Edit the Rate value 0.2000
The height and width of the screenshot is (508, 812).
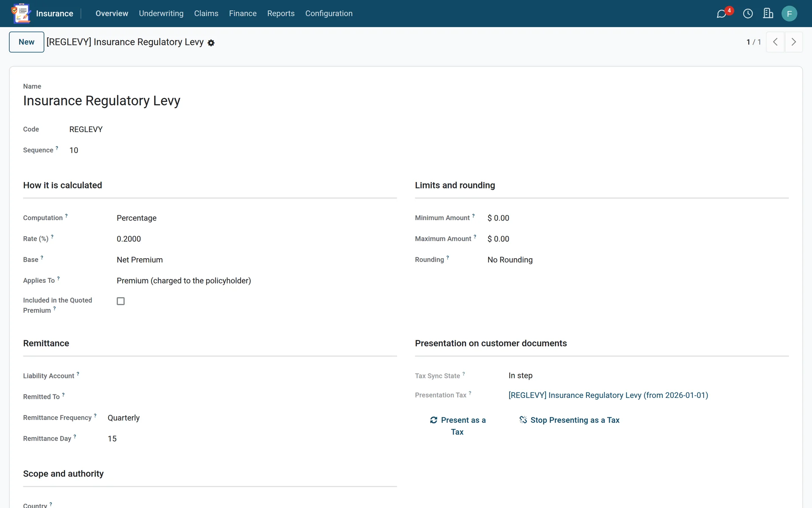tap(256, 239)
